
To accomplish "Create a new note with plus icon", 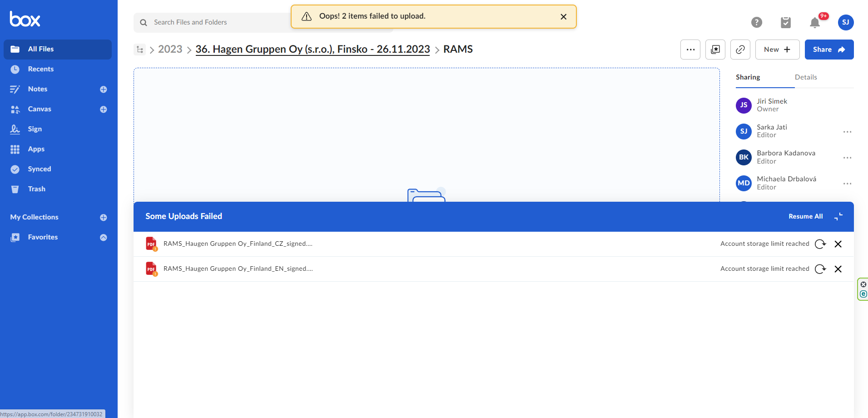I will pyautogui.click(x=104, y=90).
